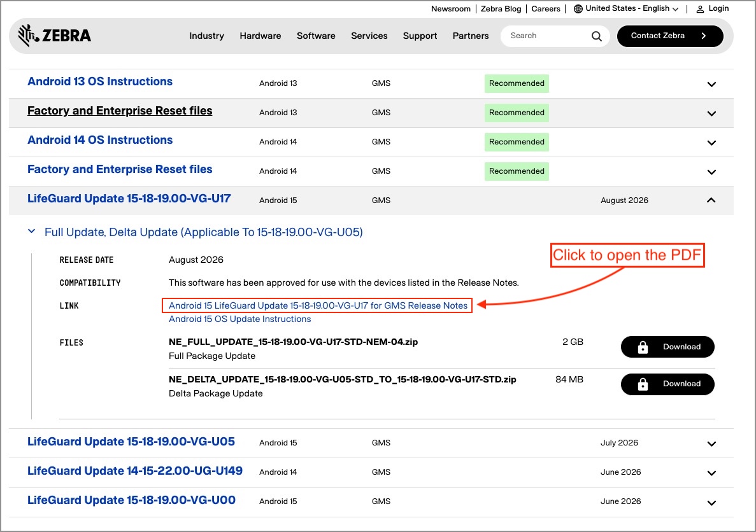This screenshot has height=532, width=756.
Task: Click the lock icon on the delta package Download button
Action: pos(643,384)
